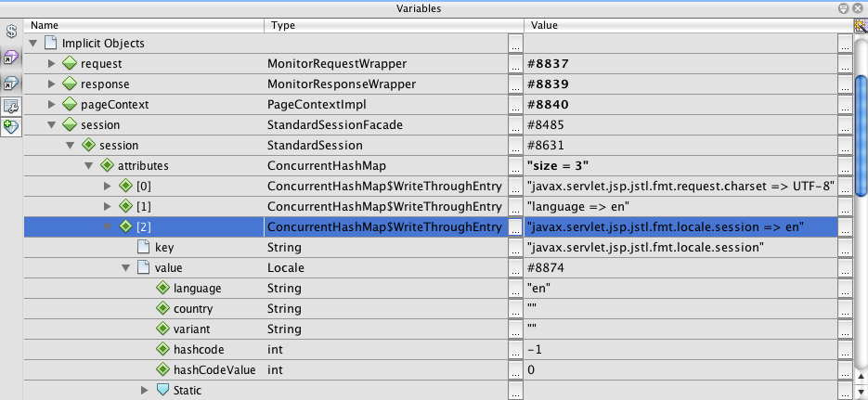The height and width of the screenshot is (400, 868).
Task: Expand the request variable node
Action: 52,64
